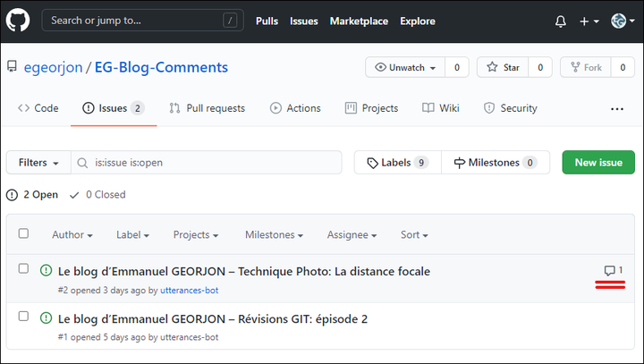The height and width of the screenshot is (364, 644).
Task: Click the watchers count 0
Action: pos(457,67)
